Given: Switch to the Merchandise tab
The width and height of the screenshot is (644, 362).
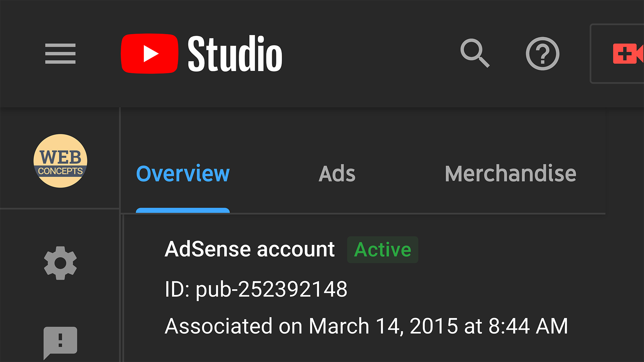Looking at the screenshot, I should 510,174.
